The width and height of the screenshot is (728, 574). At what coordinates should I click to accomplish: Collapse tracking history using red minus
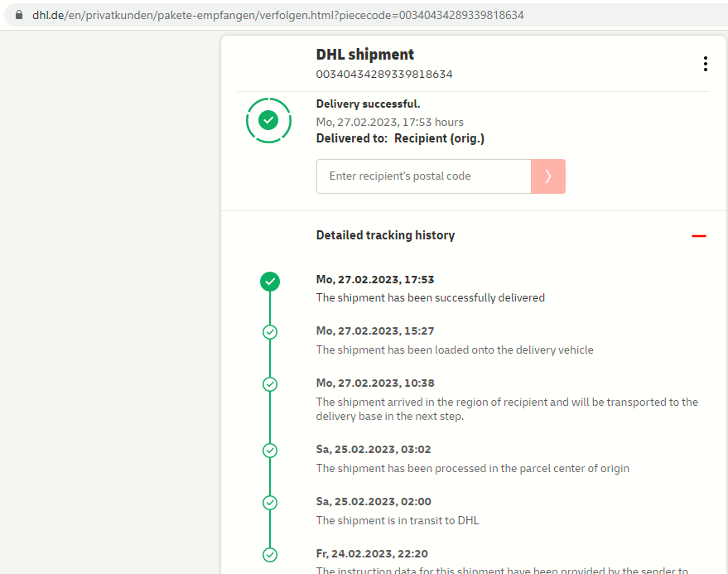click(699, 236)
